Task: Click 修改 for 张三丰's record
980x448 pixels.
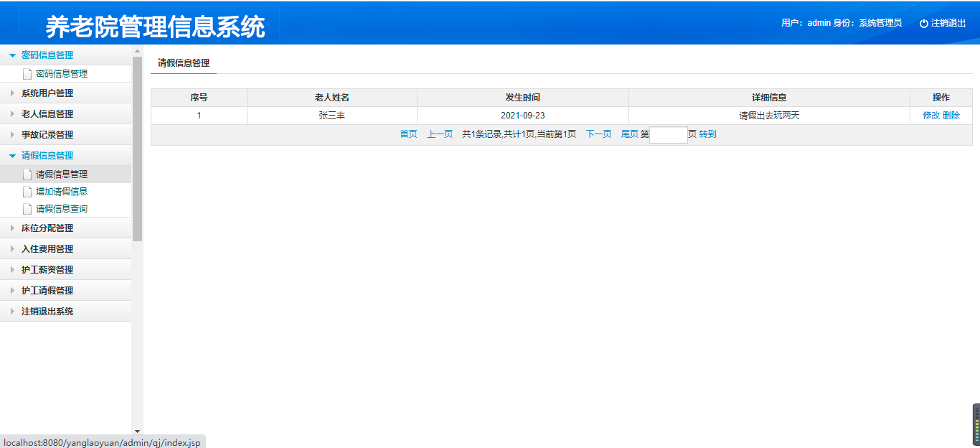Action: 931,116
